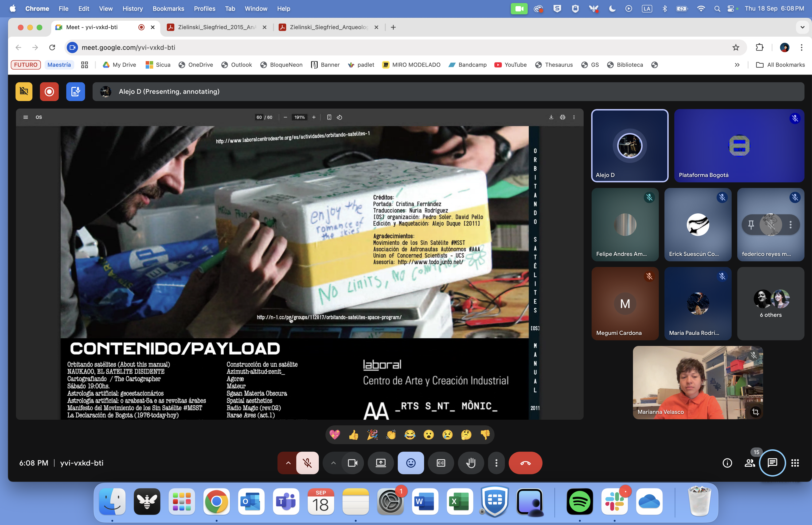The width and height of the screenshot is (812, 525).
Task: Send the thumbs up reaction
Action: pyautogui.click(x=354, y=435)
